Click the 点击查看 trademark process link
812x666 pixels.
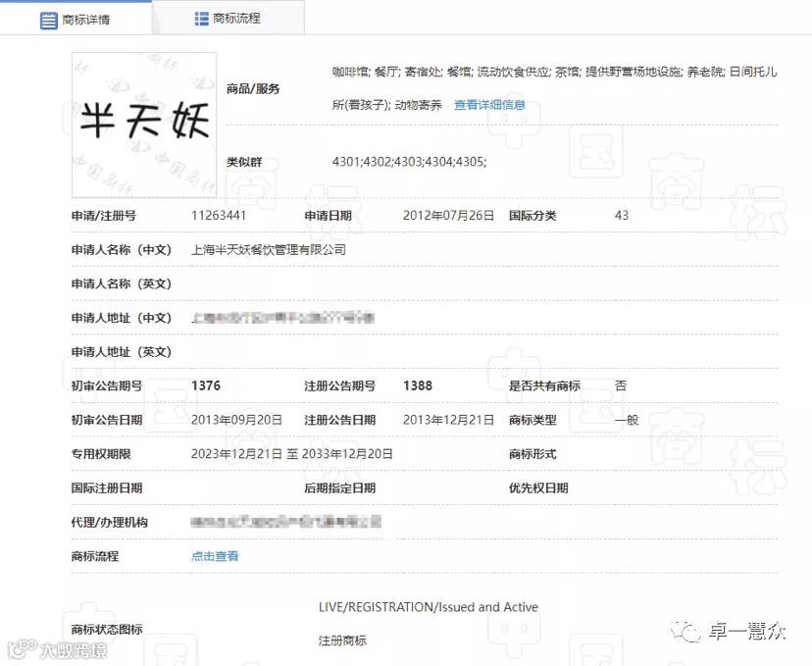pyautogui.click(x=215, y=556)
